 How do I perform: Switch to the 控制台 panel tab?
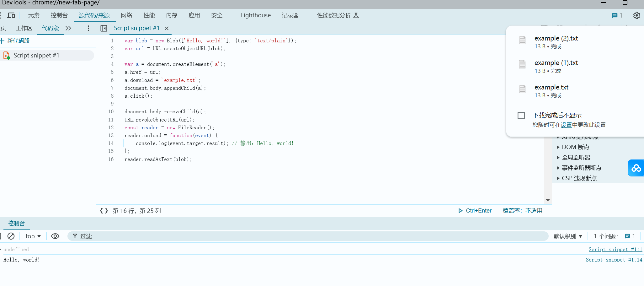[59, 15]
